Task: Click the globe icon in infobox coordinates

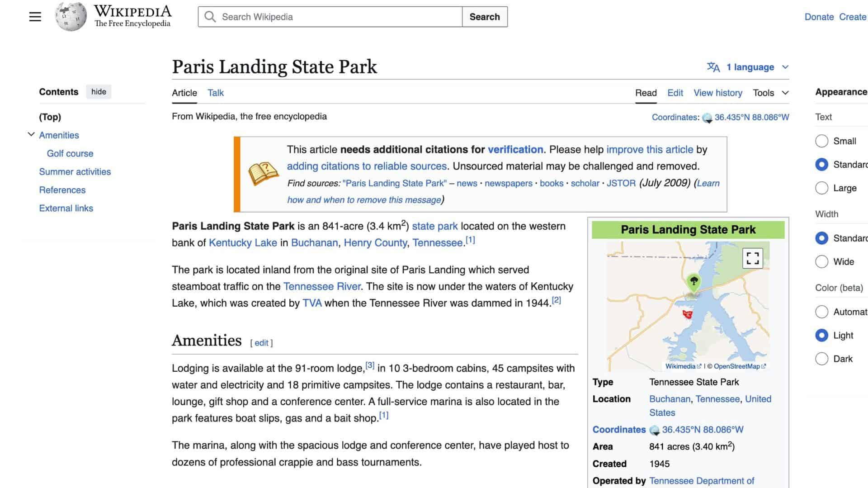Action: [x=654, y=430]
